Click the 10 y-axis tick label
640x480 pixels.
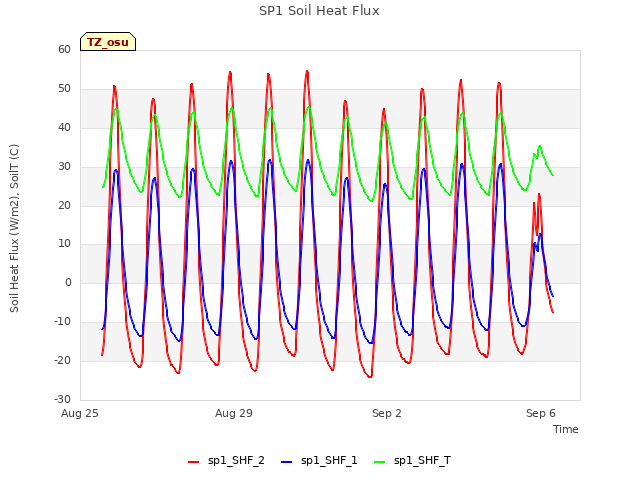click(x=64, y=244)
